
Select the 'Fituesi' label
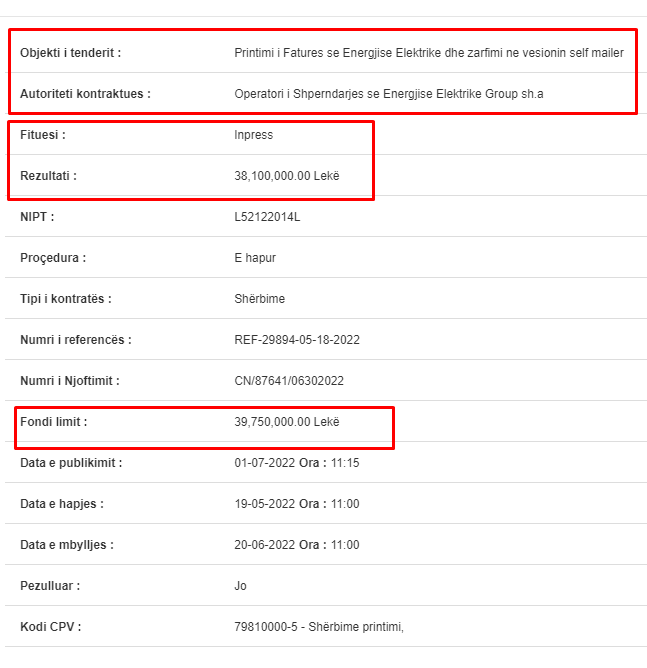pyautogui.click(x=43, y=135)
